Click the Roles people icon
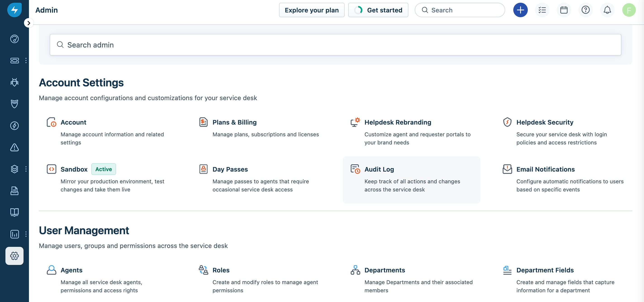 [x=203, y=270]
